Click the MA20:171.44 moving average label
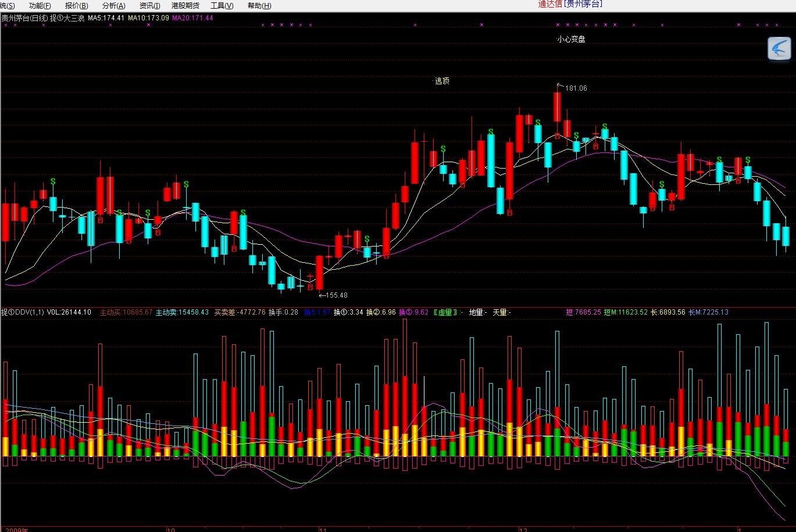This screenshot has width=796, height=532. click(193, 18)
